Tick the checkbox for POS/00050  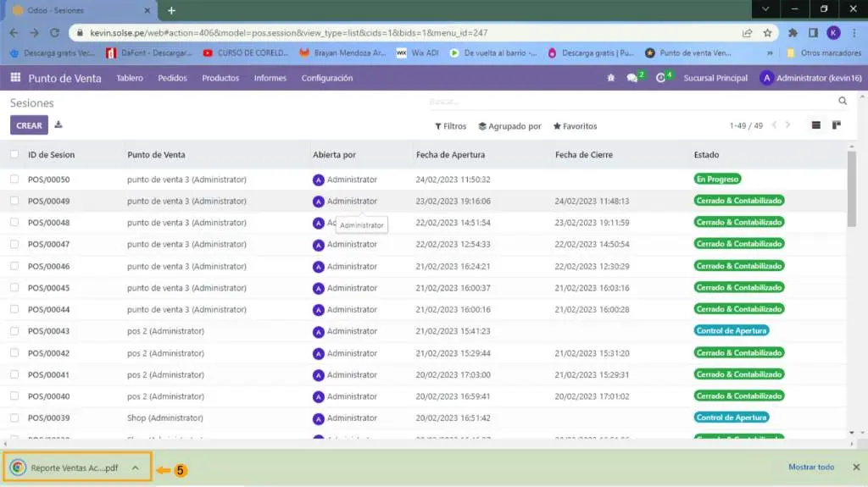pyautogui.click(x=14, y=179)
